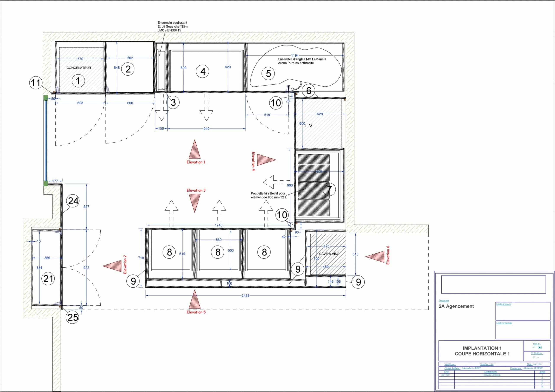The height and width of the screenshot is (392, 555).
Task: Click the Ensemble coulissant Sous chef Slim note
Action: point(172,26)
